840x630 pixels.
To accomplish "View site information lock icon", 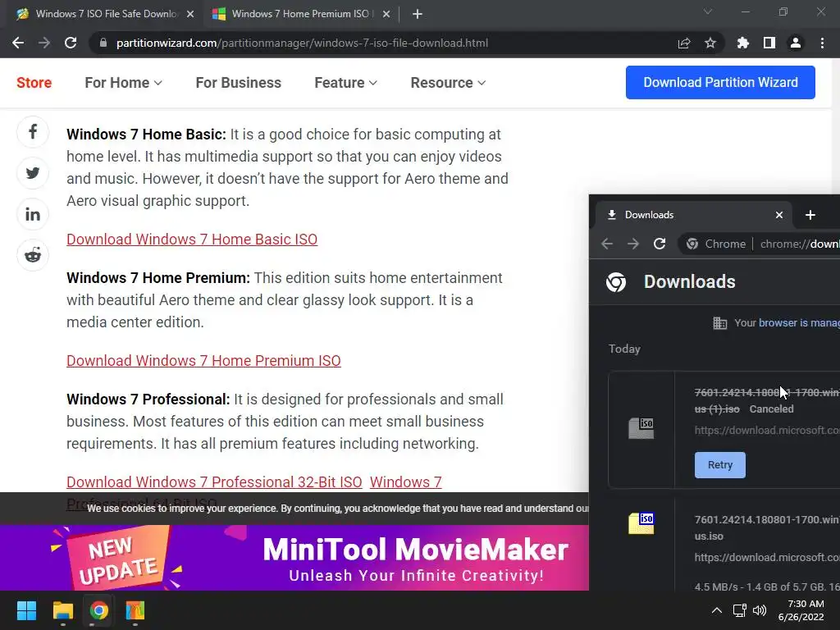I will click(103, 43).
